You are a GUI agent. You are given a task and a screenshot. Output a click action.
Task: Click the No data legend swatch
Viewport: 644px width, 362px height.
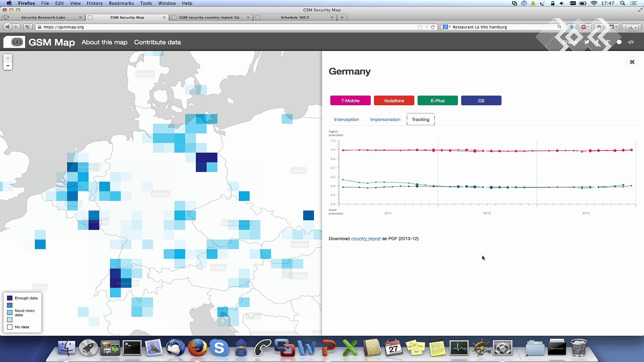pos(10,327)
